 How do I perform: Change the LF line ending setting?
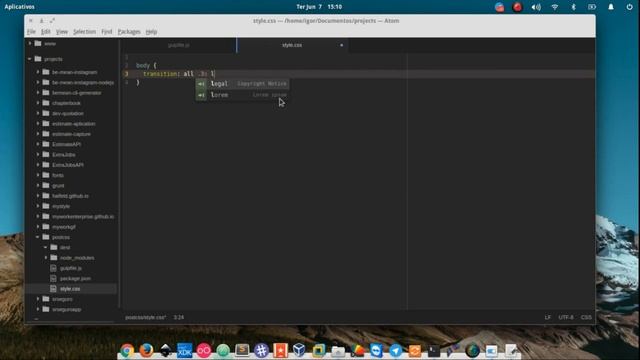[x=548, y=317]
